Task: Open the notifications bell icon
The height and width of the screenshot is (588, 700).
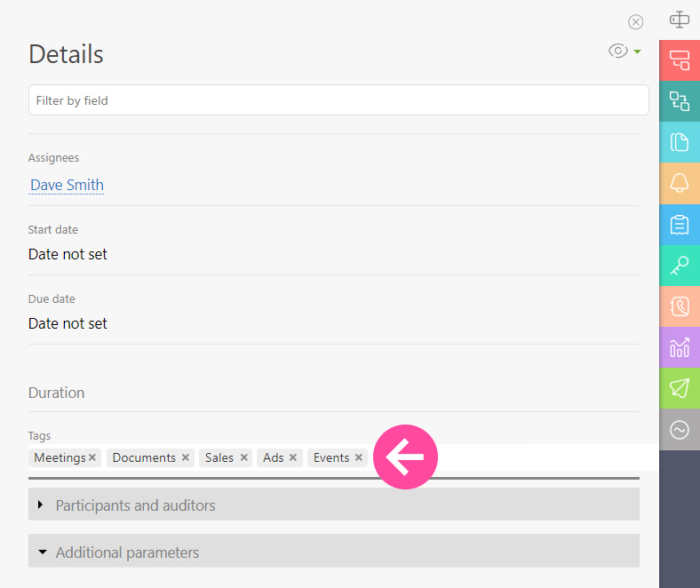Action: tap(680, 183)
